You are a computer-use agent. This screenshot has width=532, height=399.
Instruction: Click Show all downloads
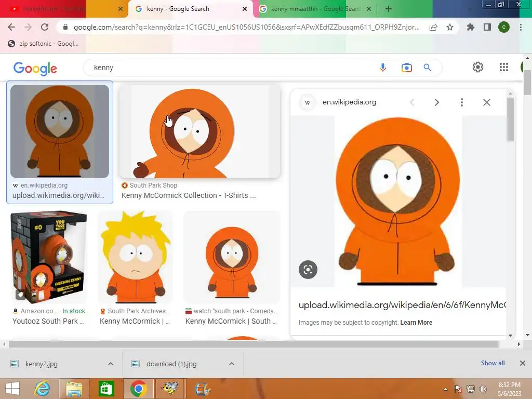click(x=493, y=363)
